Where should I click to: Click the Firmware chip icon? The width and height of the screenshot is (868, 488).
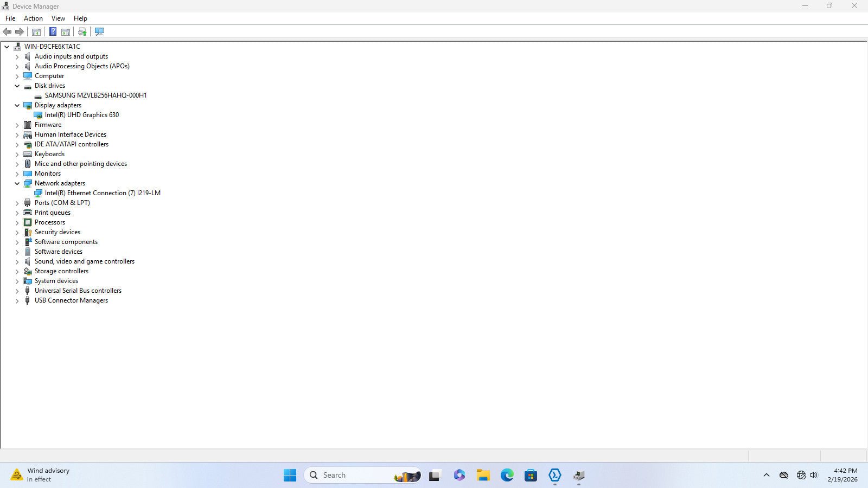pyautogui.click(x=28, y=125)
